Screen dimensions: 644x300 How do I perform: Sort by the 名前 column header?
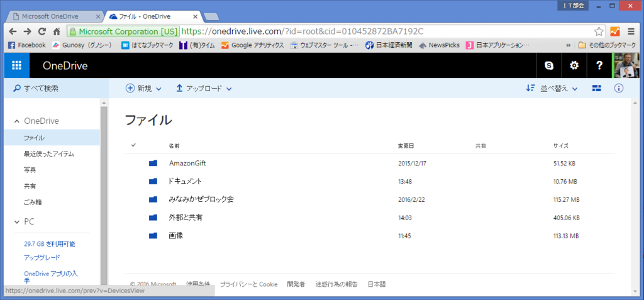click(174, 145)
